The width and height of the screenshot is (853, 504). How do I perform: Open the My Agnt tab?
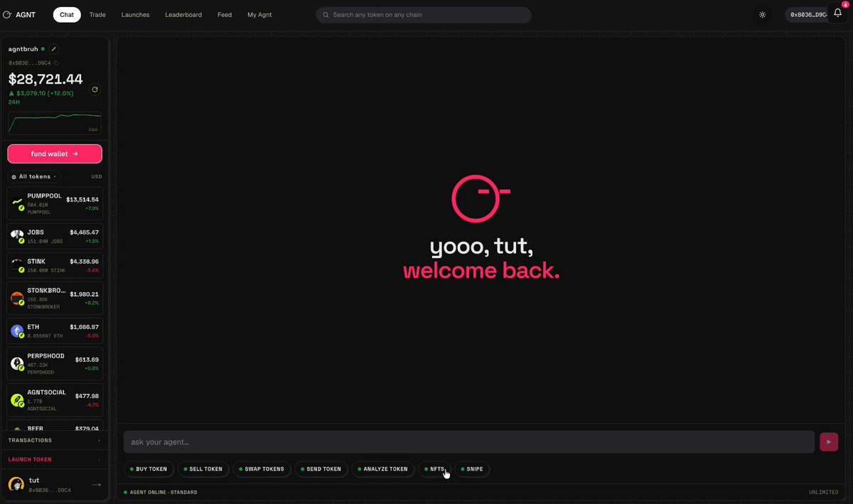259,14
